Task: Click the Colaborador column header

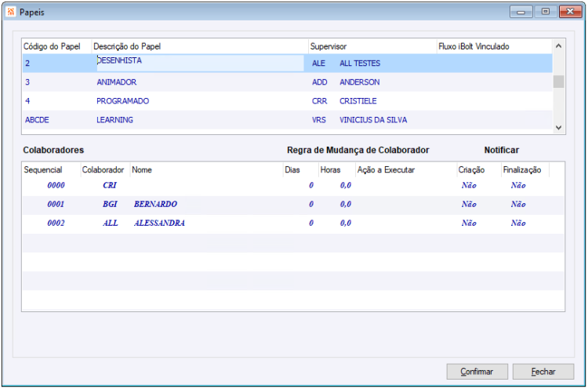Action: (105, 170)
